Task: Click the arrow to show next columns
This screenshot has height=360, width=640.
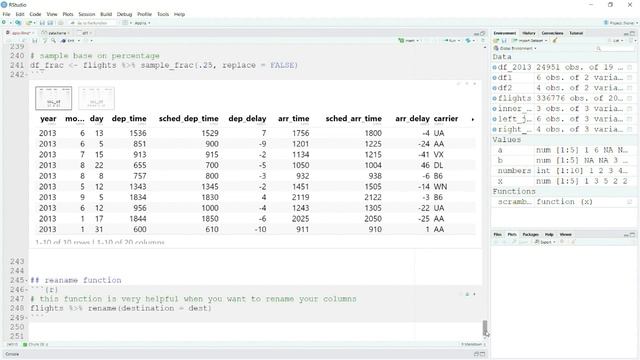Action: (x=473, y=119)
